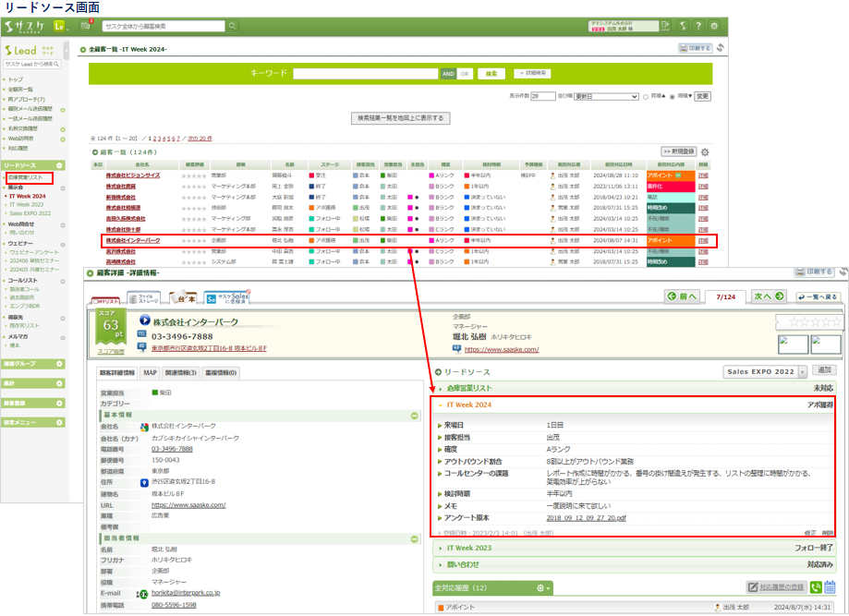Expand the 顧客グループ sidebar section

pos(33,364)
